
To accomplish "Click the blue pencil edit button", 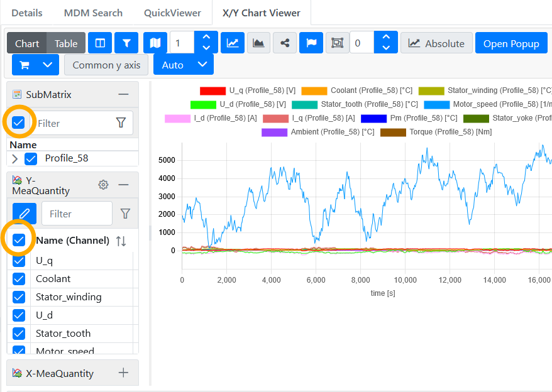I will 25,214.
